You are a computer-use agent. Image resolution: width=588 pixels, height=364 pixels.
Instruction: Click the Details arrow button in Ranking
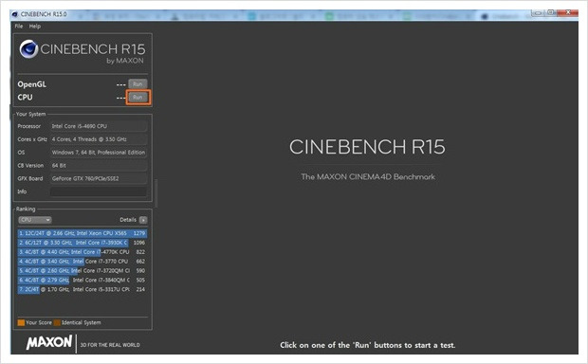143,220
